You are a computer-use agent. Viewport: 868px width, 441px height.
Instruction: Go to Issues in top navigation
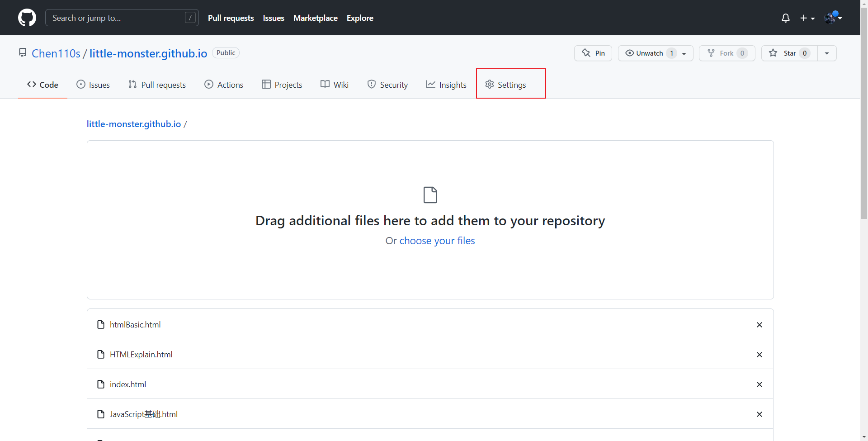pyautogui.click(x=274, y=18)
